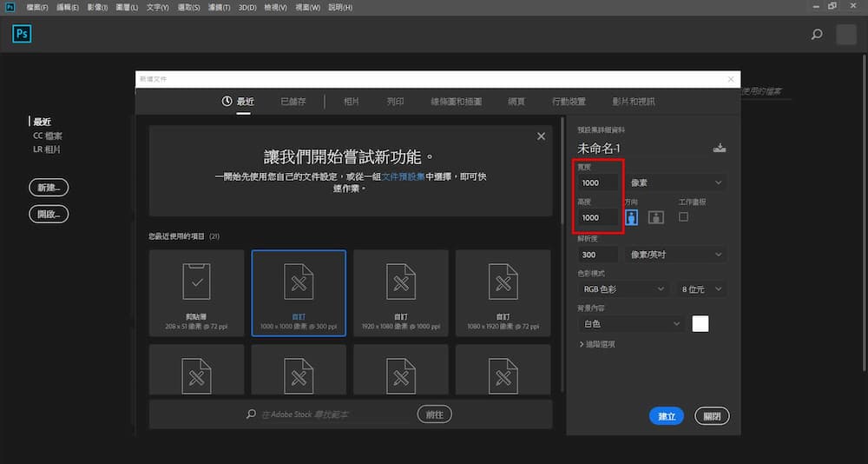Click the save preset download icon
The height and width of the screenshot is (464, 868).
click(719, 148)
